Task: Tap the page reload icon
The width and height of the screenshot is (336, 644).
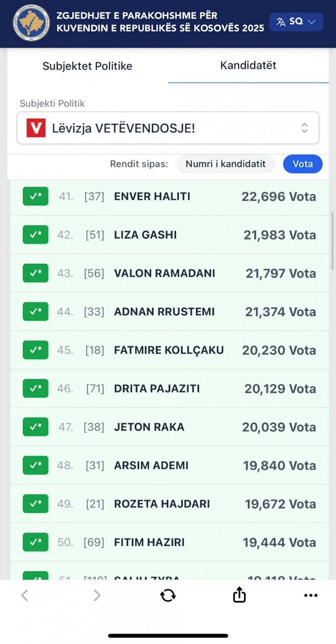Action: tap(168, 595)
